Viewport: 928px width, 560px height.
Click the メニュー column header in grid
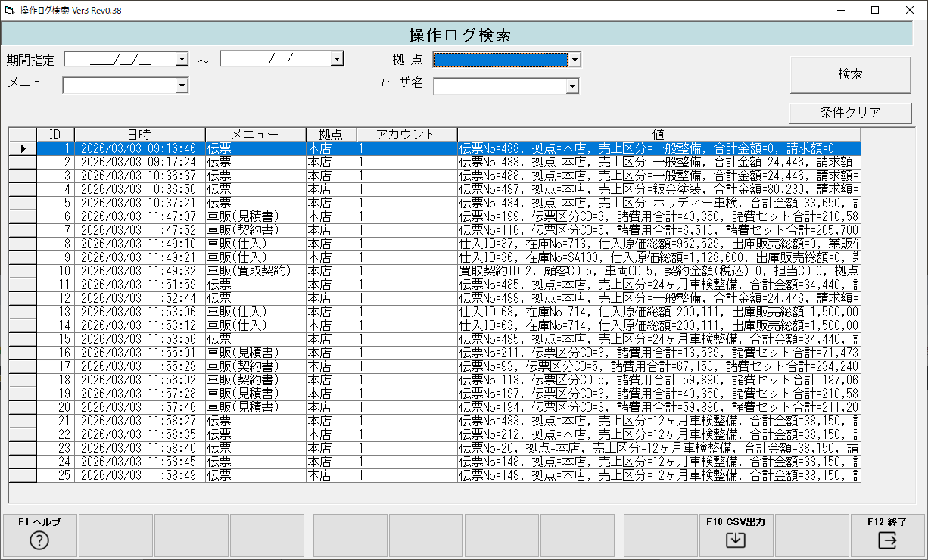(x=255, y=135)
